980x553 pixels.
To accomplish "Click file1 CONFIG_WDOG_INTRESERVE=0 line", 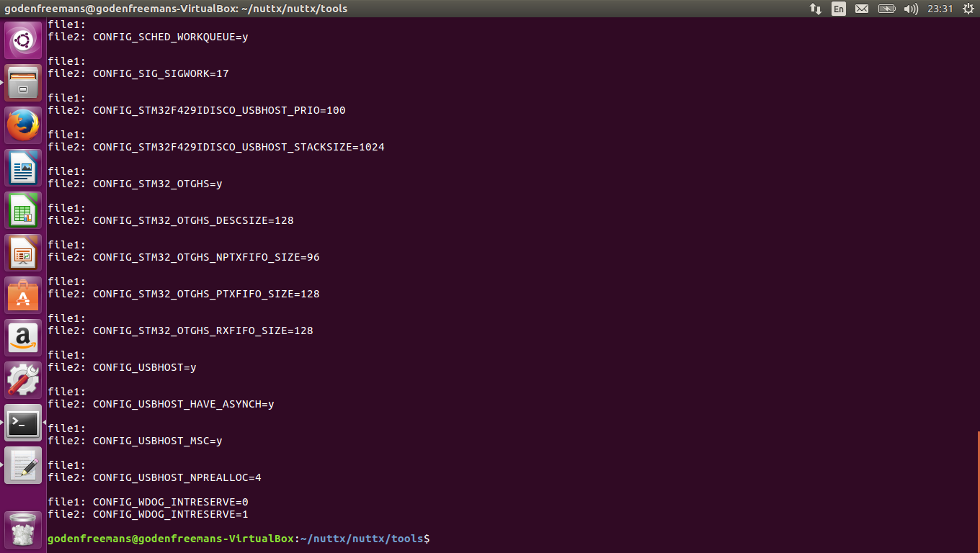I will 148,502.
